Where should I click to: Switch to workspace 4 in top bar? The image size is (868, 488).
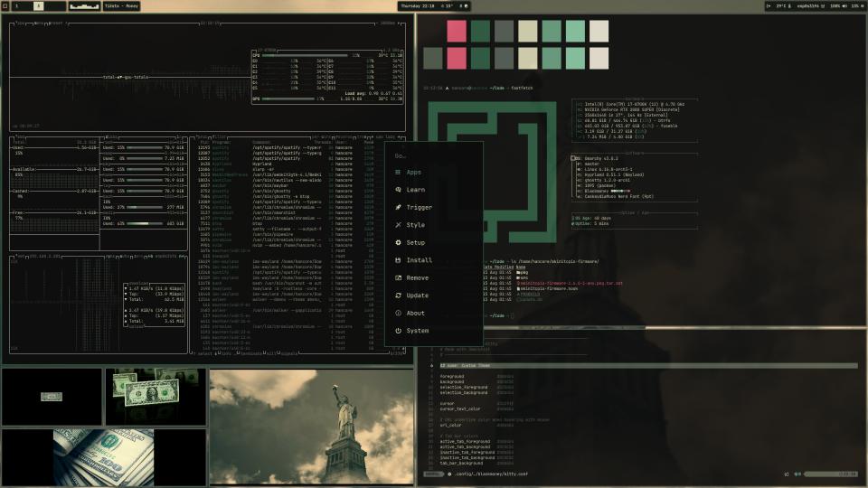point(38,5)
